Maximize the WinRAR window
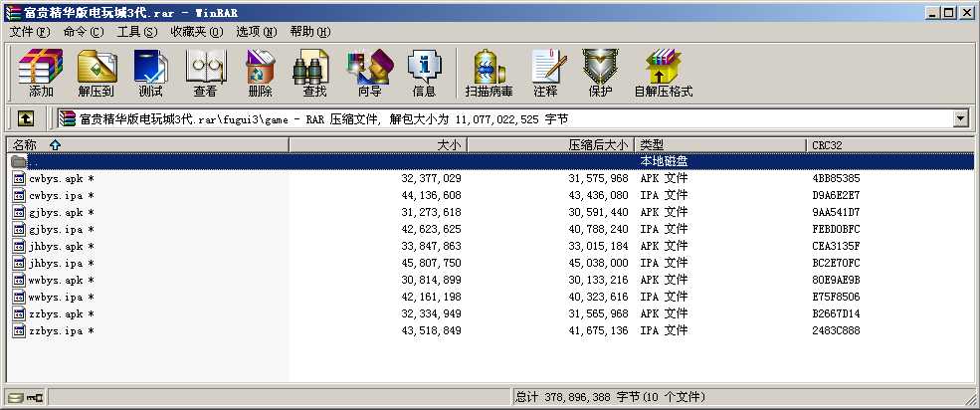The height and width of the screenshot is (410, 980). (x=949, y=12)
